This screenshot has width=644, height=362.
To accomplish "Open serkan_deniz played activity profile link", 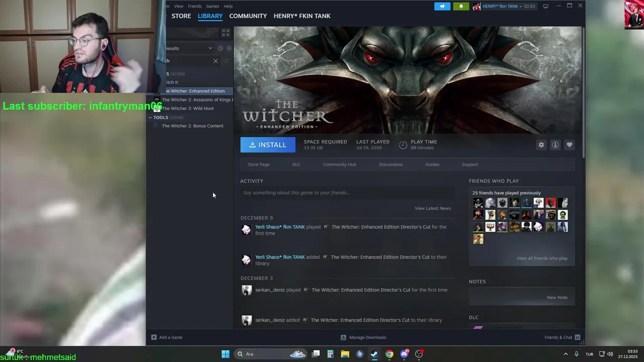I will 270,290.
